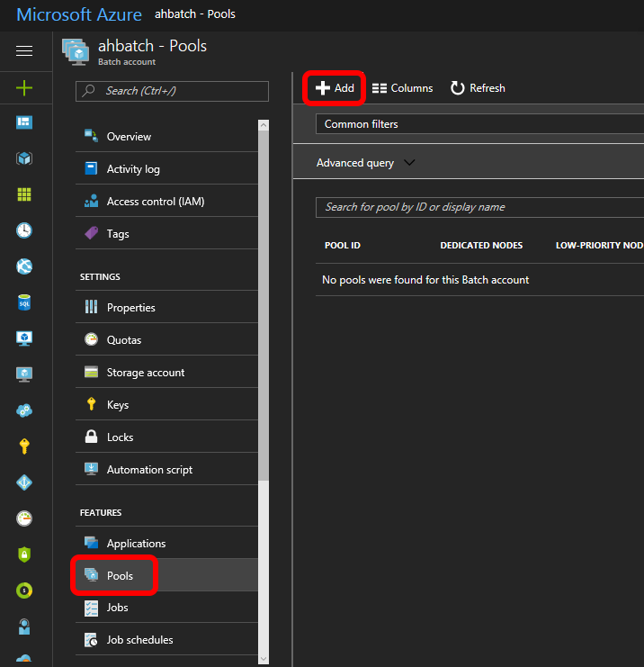Screen dimensions: 644x667
Task: Open Locks under Settings
Action: click(x=166, y=437)
